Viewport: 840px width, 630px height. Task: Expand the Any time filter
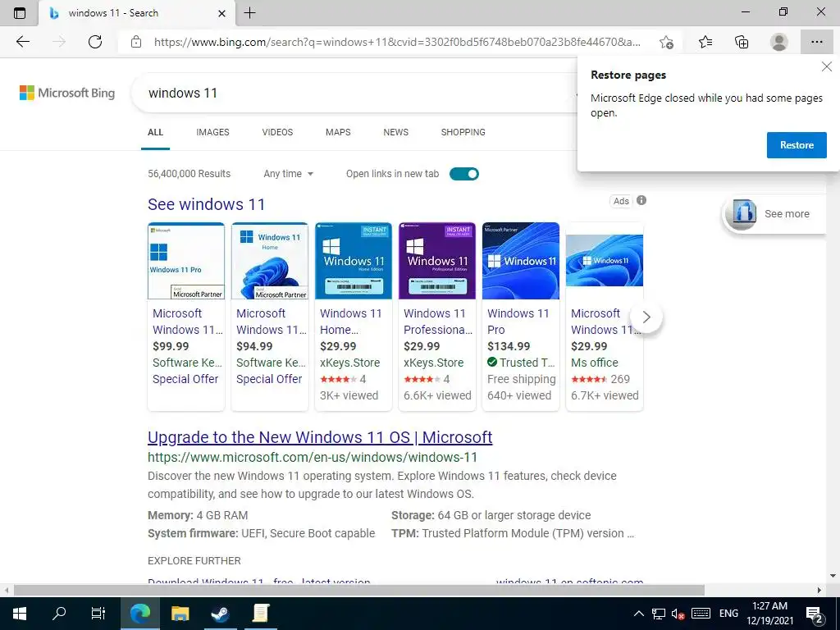tap(288, 174)
